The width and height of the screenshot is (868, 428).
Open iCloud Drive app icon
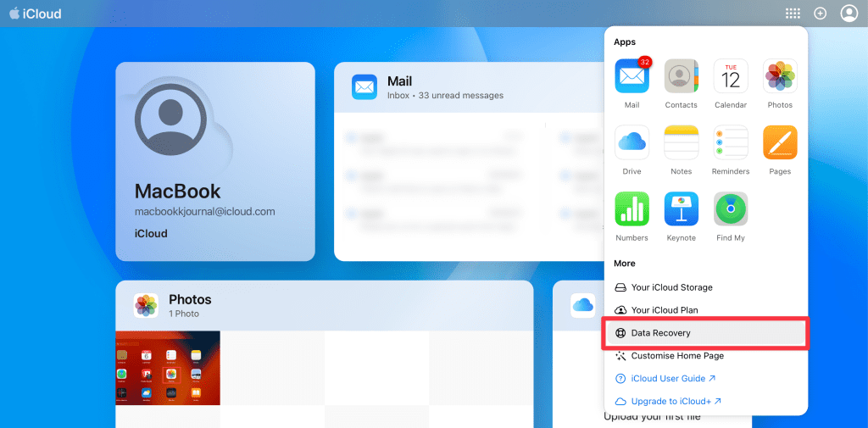(632, 142)
